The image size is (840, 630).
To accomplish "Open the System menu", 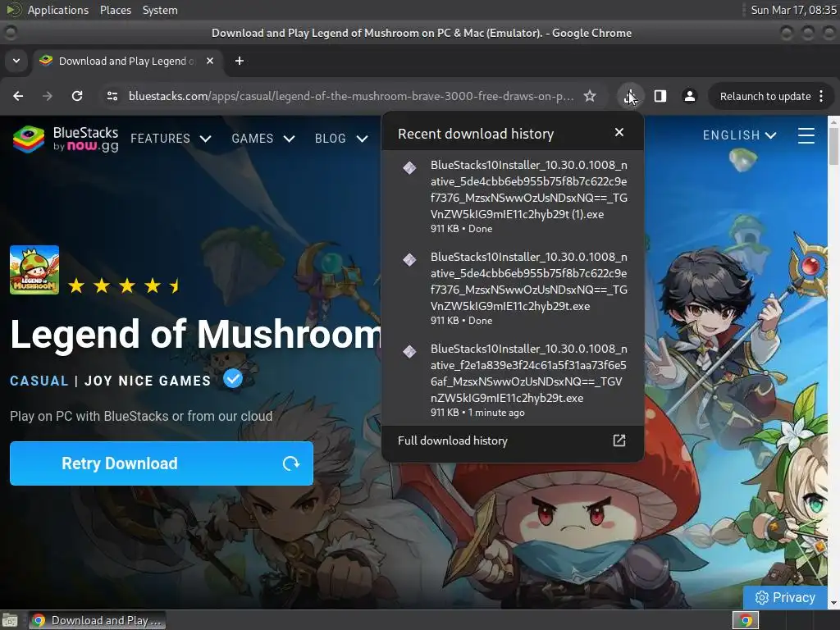I will click(x=160, y=10).
